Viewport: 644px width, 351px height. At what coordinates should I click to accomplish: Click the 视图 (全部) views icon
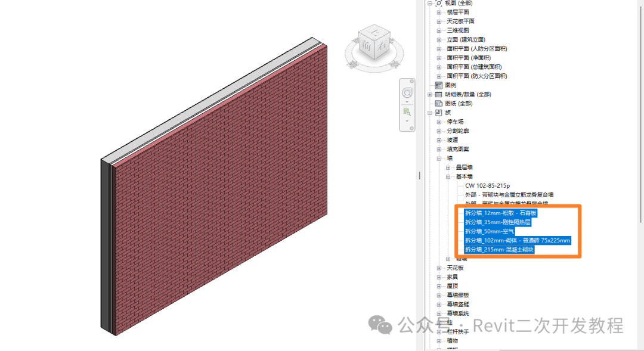click(438, 3)
